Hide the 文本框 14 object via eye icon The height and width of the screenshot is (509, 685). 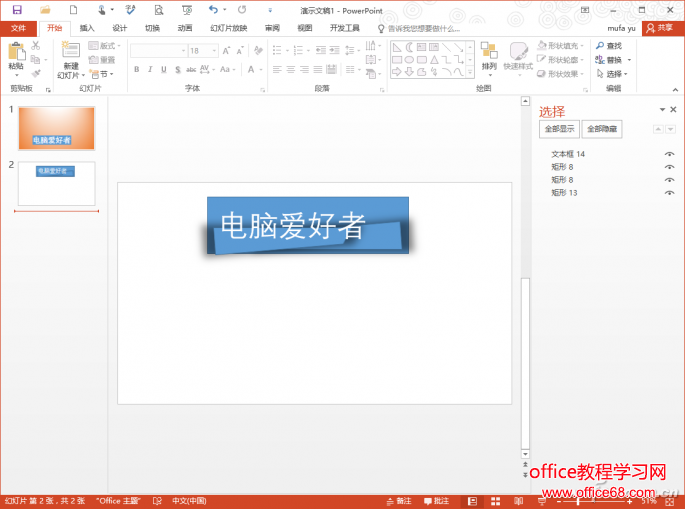point(669,154)
